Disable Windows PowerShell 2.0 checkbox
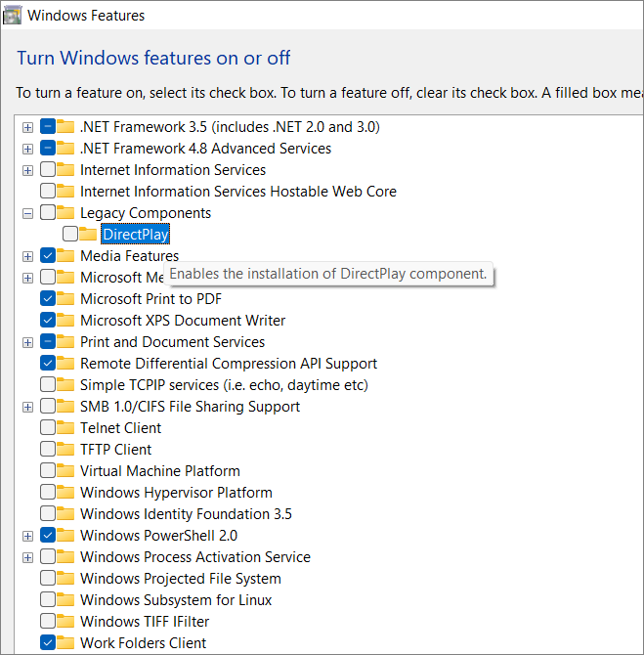This screenshot has width=644, height=655. 48,535
